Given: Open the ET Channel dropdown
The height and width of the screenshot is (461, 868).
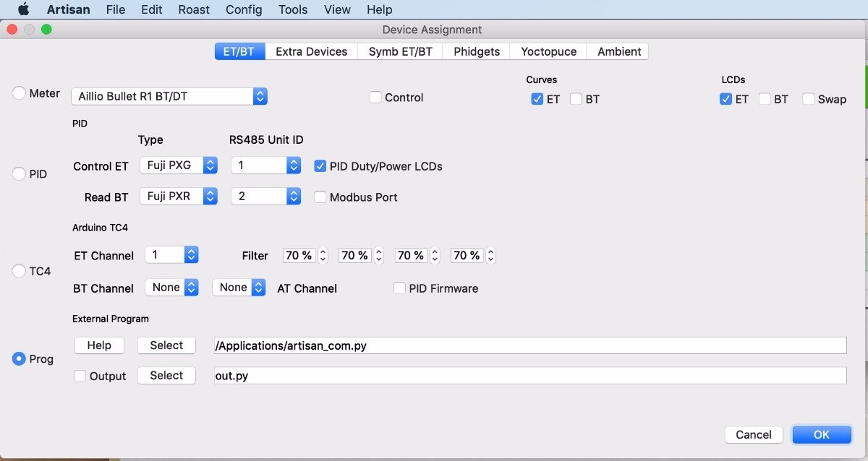Looking at the screenshot, I should coord(171,254).
